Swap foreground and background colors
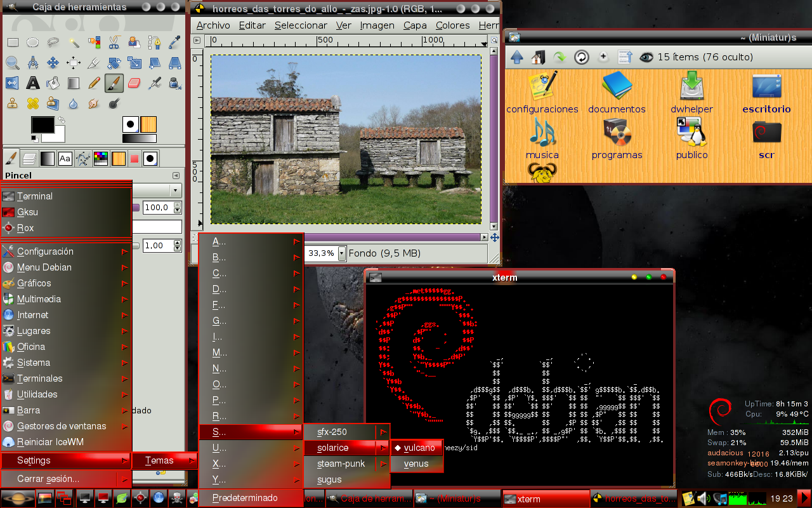812x508 pixels. click(x=62, y=120)
